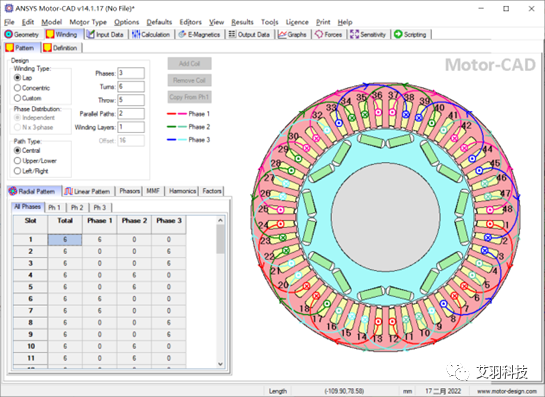The width and height of the screenshot is (545, 397).
Task: Click the slot table scroll up arrow
Action: 220,220
